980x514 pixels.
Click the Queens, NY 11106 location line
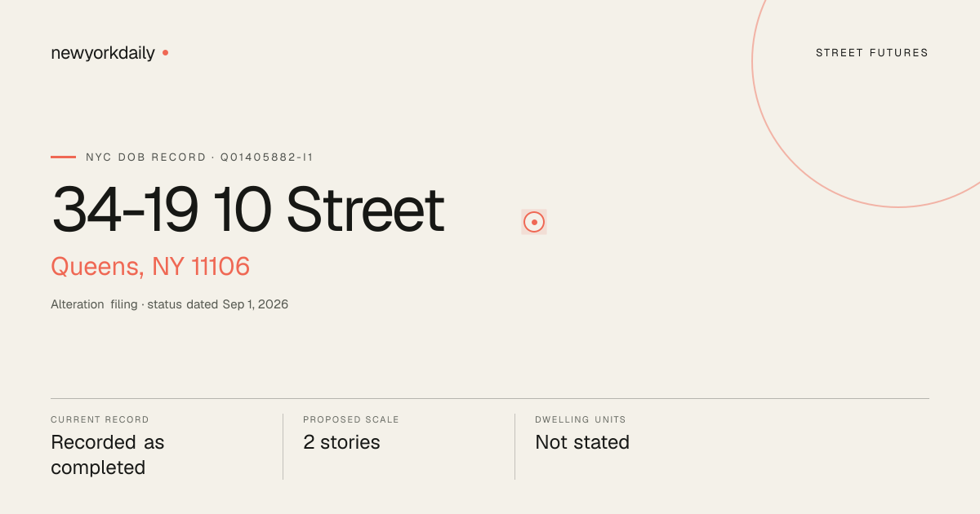point(150,267)
